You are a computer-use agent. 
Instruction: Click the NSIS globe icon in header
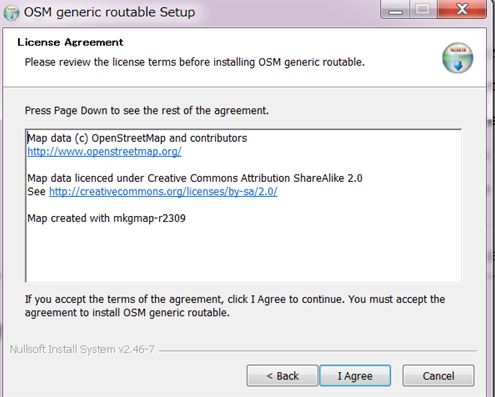click(x=457, y=58)
